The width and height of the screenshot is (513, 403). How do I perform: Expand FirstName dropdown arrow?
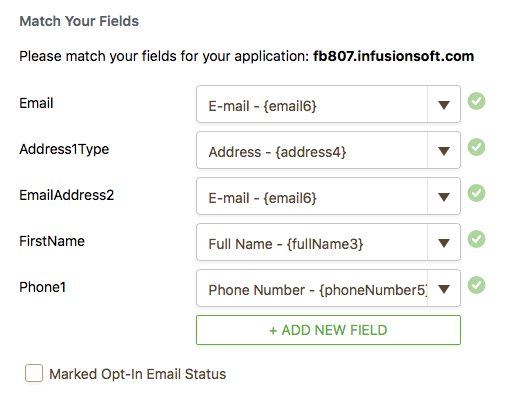tap(444, 243)
